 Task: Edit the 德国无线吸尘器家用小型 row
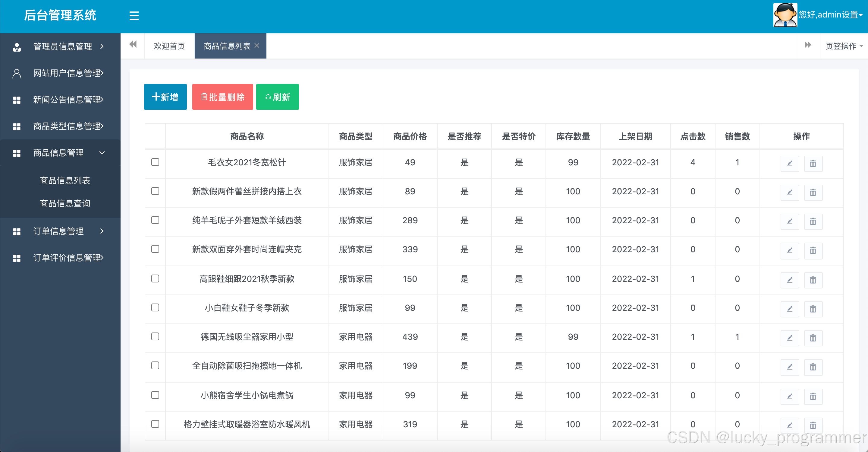click(790, 338)
